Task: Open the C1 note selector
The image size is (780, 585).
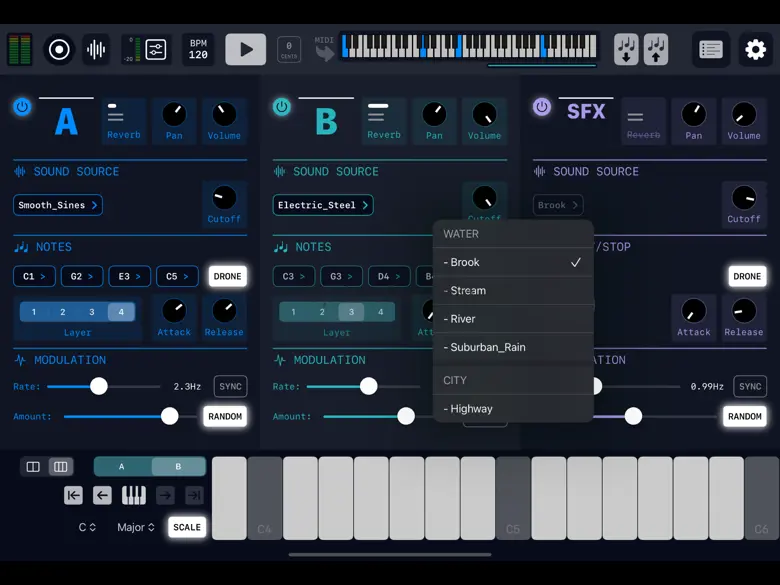Action: click(x=34, y=276)
